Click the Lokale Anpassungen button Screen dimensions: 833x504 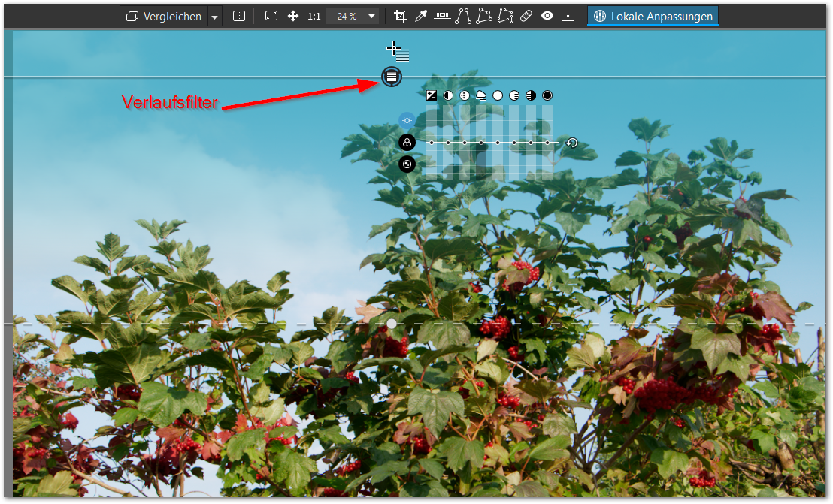click(x=653, y=16)
